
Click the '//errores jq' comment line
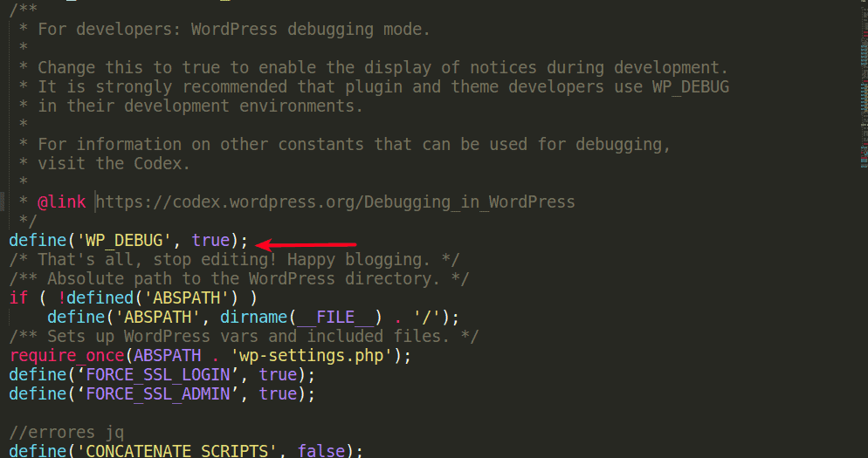[65, 432]
